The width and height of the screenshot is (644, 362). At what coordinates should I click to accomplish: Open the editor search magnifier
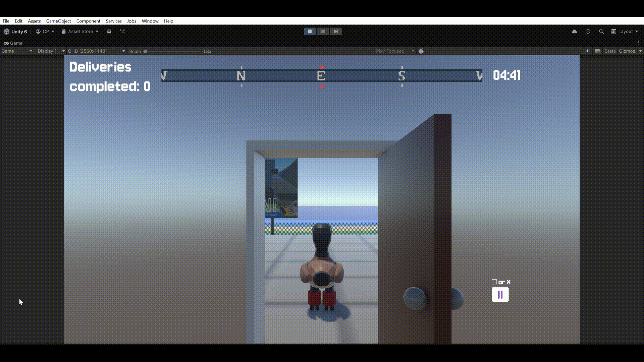point(601,32)
